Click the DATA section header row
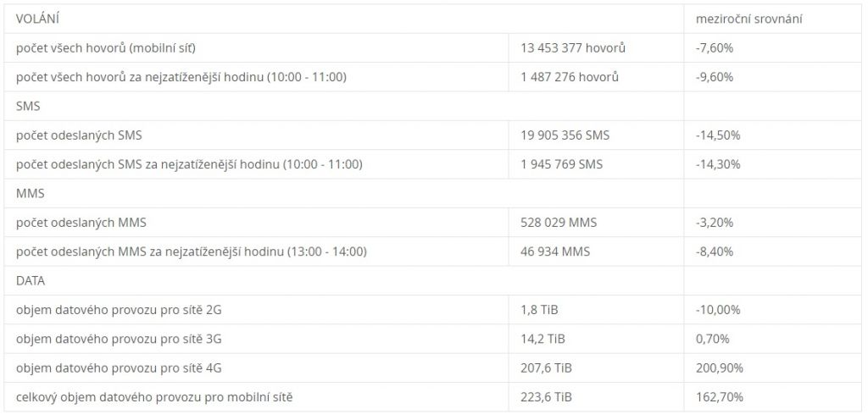 pyautogui.click(x=31, y=280)
